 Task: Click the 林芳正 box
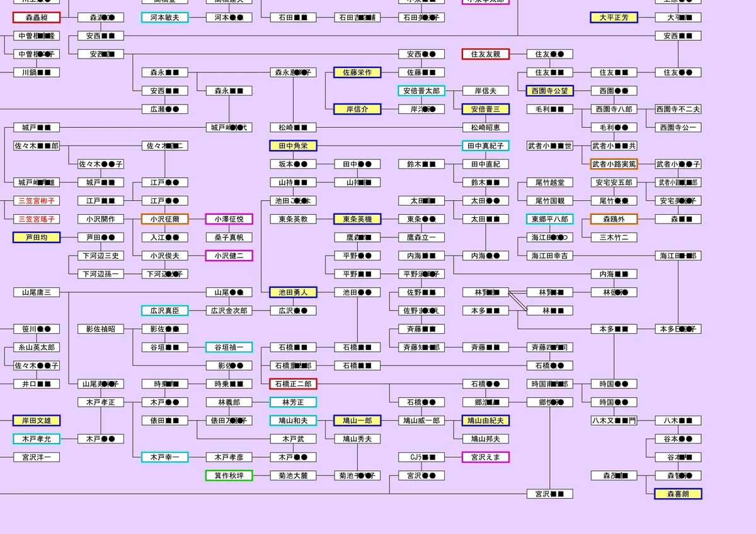coord(293,402)
